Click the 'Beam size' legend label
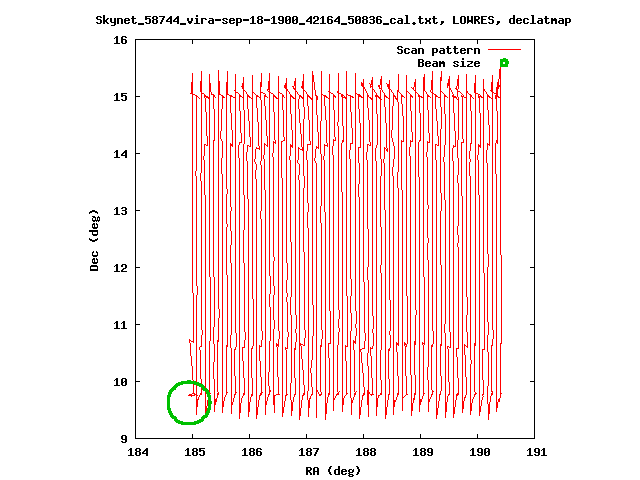640x480 pixels. point(449,63)
